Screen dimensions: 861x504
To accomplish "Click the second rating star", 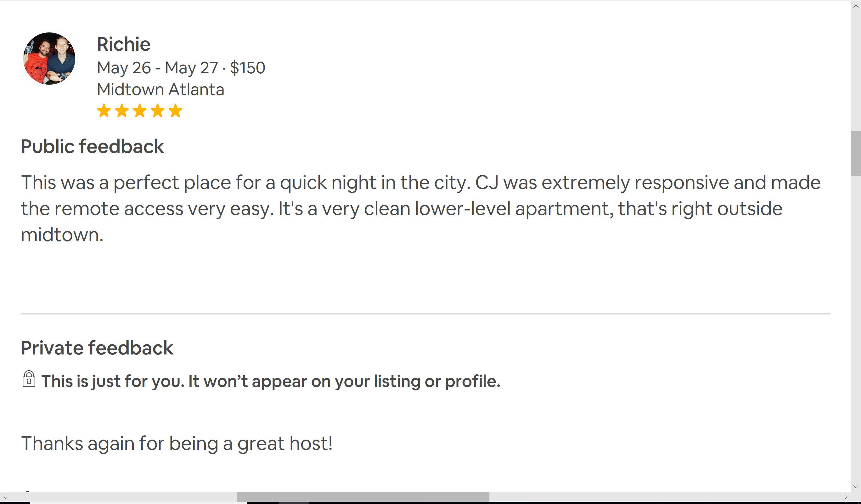I will click(x=122, y=111).
